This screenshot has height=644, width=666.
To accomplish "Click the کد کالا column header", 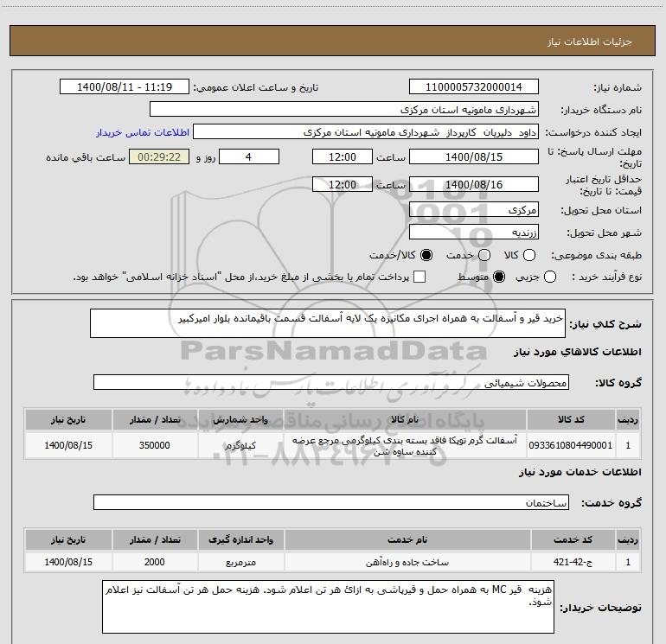I will pos(571,419).
